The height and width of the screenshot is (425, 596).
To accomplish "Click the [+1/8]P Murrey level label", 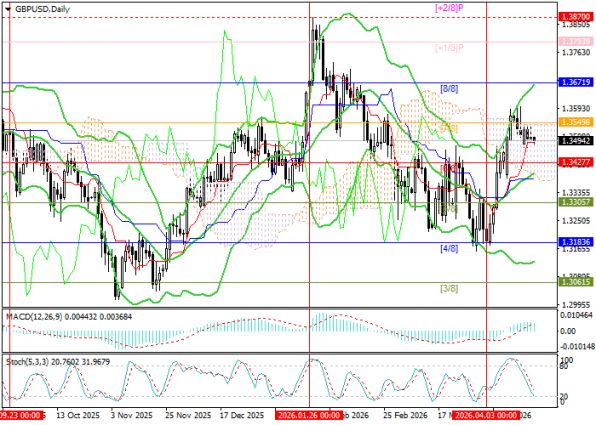I will pyautogui.click(x=449, y=48).
